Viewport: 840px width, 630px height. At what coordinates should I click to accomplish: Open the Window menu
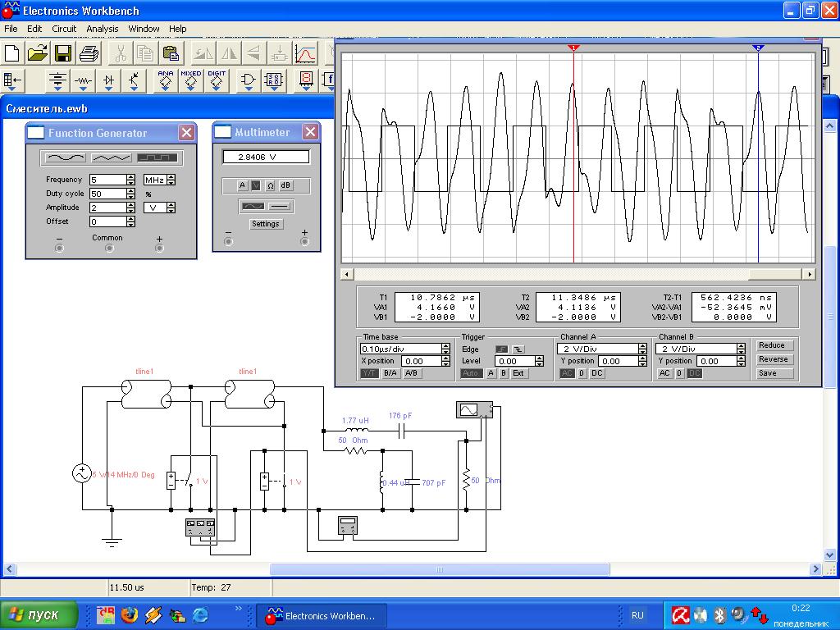coord(144,29)
